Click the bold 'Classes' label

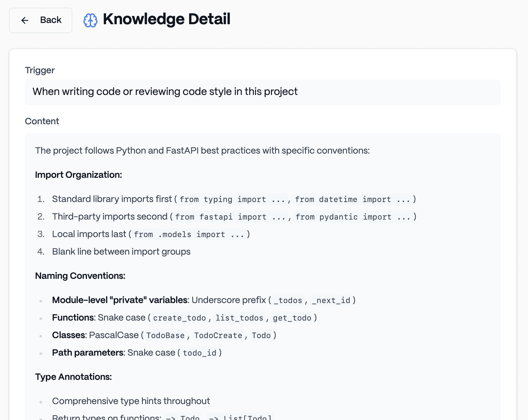coord(69,335)
